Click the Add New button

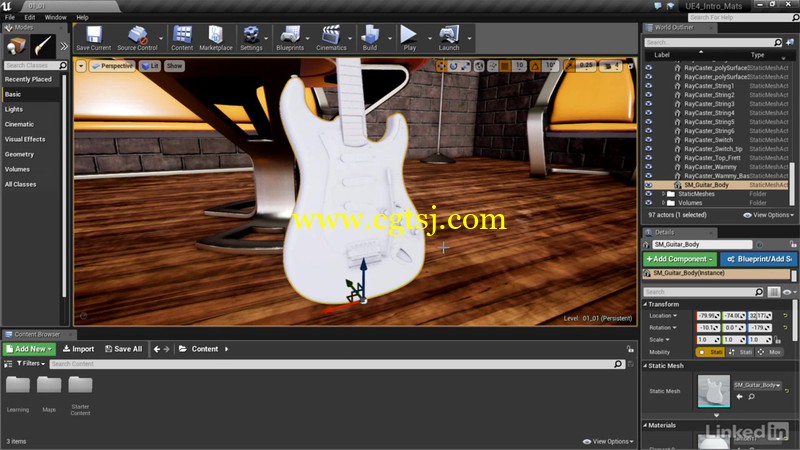pyautogui.click(x=29, y=349)
